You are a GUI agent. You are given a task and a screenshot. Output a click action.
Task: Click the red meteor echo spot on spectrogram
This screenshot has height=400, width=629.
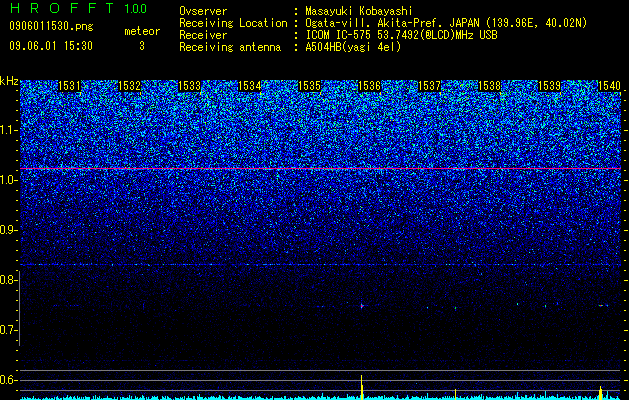362,306
